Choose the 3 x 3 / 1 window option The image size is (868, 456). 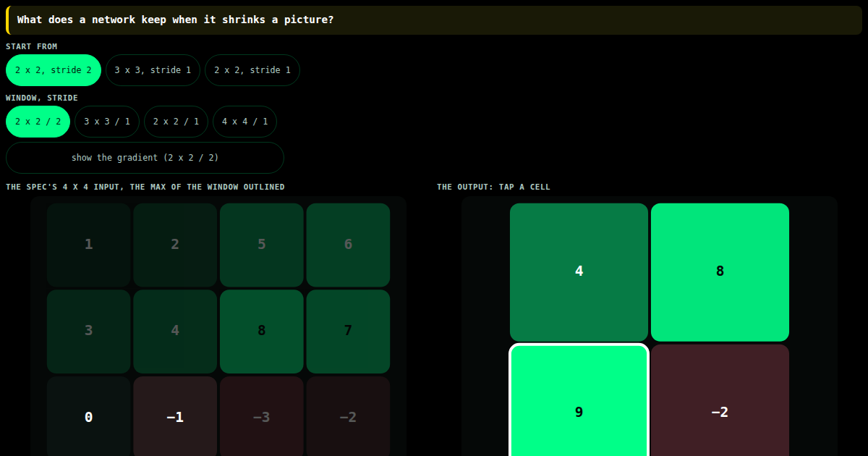[107, 122]
